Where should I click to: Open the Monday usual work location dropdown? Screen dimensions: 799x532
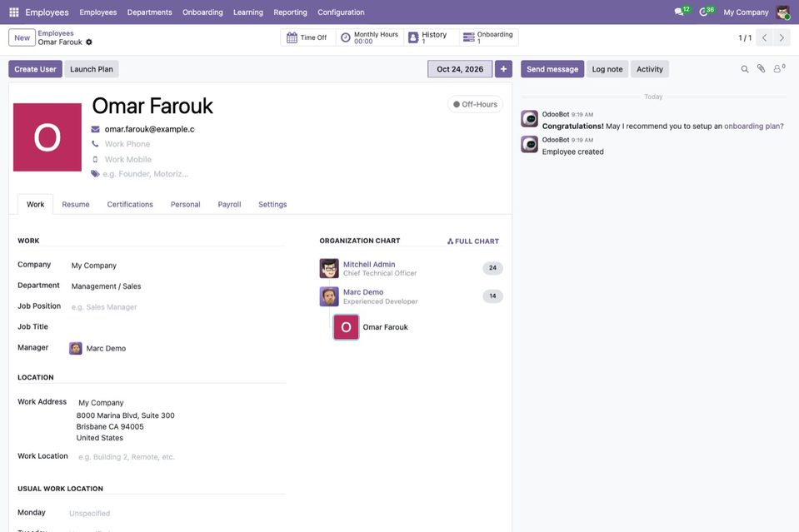[x=177, y=513]
